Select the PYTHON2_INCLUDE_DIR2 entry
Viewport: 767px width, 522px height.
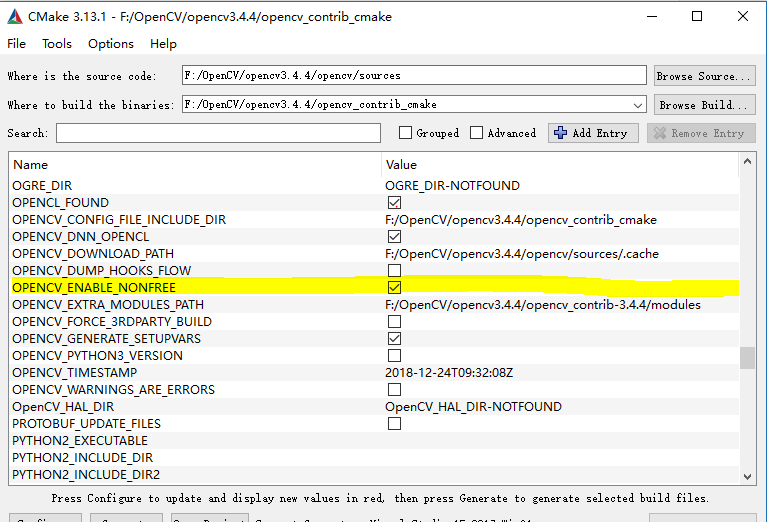[86, 475]
